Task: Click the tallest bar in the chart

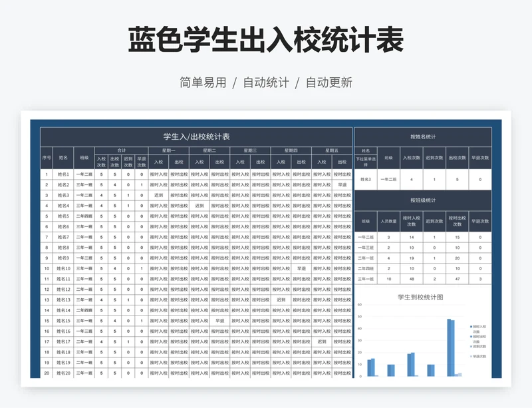Action: coord(450,347)
